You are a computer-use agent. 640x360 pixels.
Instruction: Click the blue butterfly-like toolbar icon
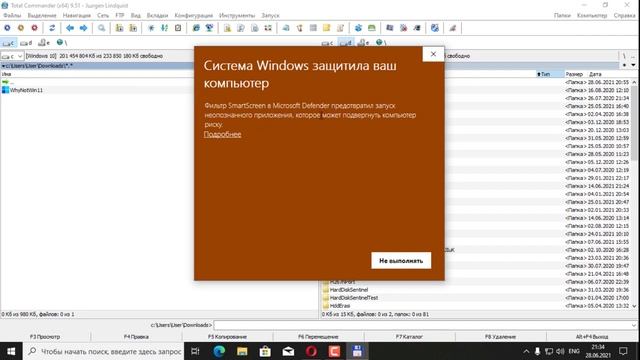click(358, 28)
